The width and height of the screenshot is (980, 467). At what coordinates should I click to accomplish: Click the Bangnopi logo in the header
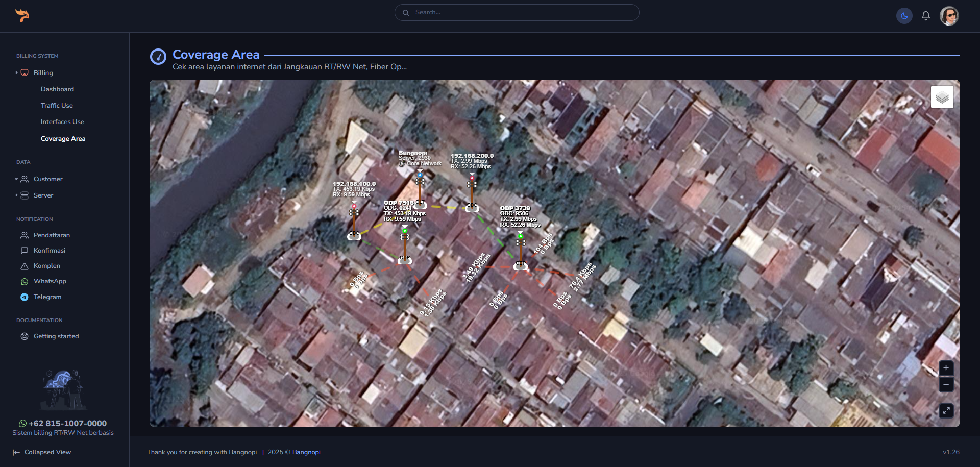pos(22,16)
